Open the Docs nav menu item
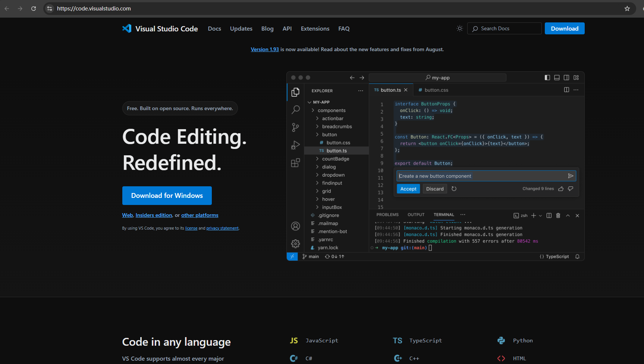644x364 pixels. [214, 29]
